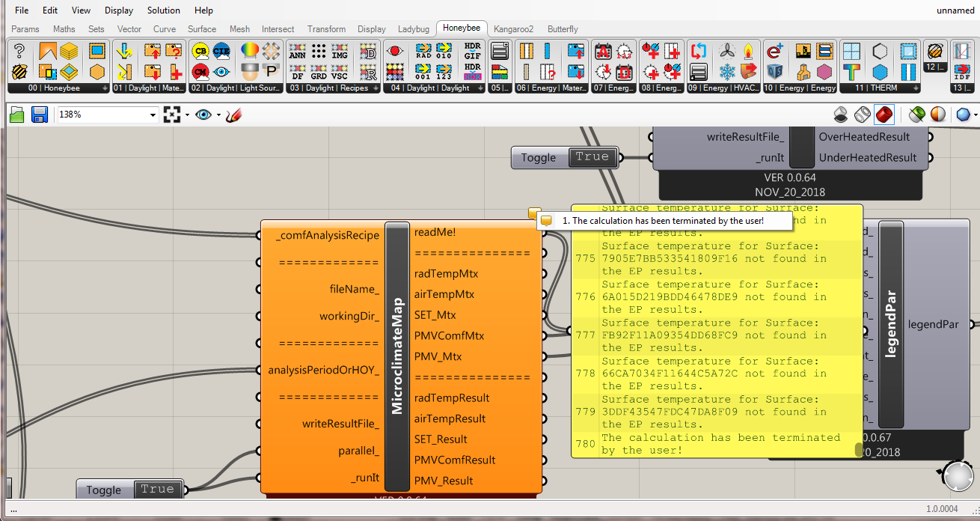Expand the 00 | Honeybee panel arrow

[x=104, y=88]
